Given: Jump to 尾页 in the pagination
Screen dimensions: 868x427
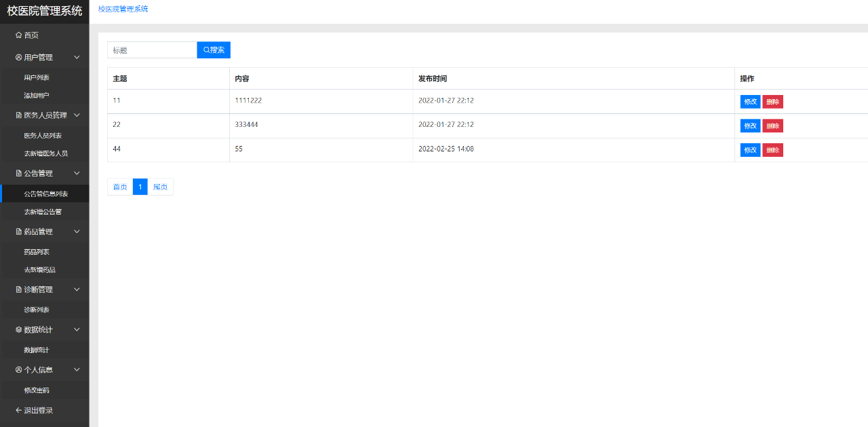Looking at the screenshot, I should pyautogui.click(x=160, y=187).
